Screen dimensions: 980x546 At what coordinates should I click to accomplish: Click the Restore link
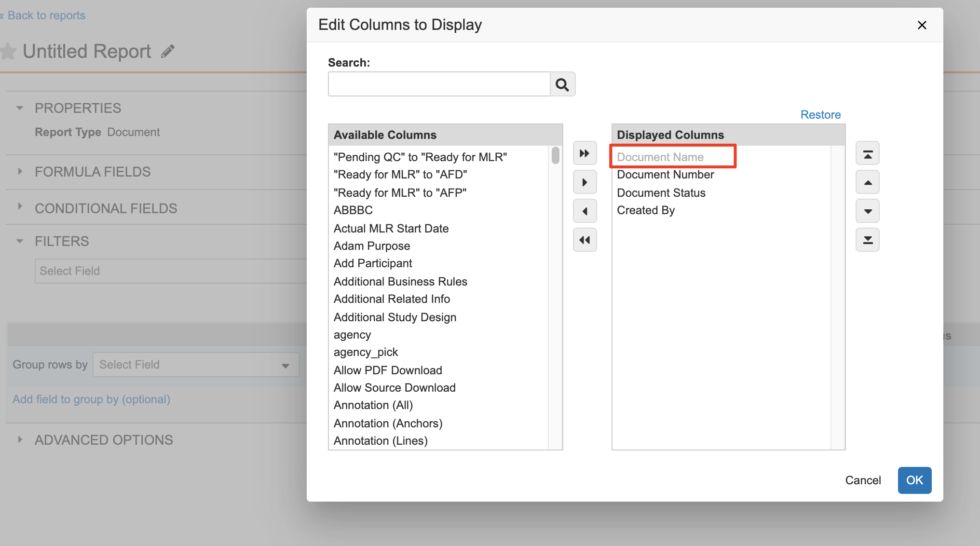pyautogui.click(x=820, y=115)
